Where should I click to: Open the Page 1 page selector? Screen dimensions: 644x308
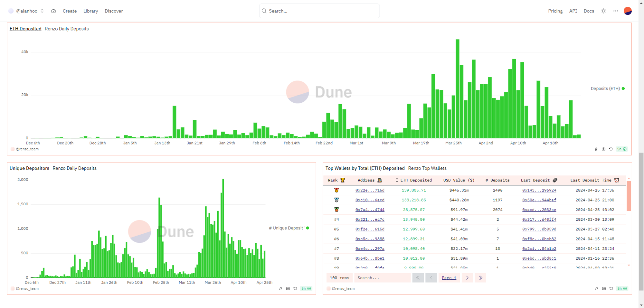click(x=449, y=278)
